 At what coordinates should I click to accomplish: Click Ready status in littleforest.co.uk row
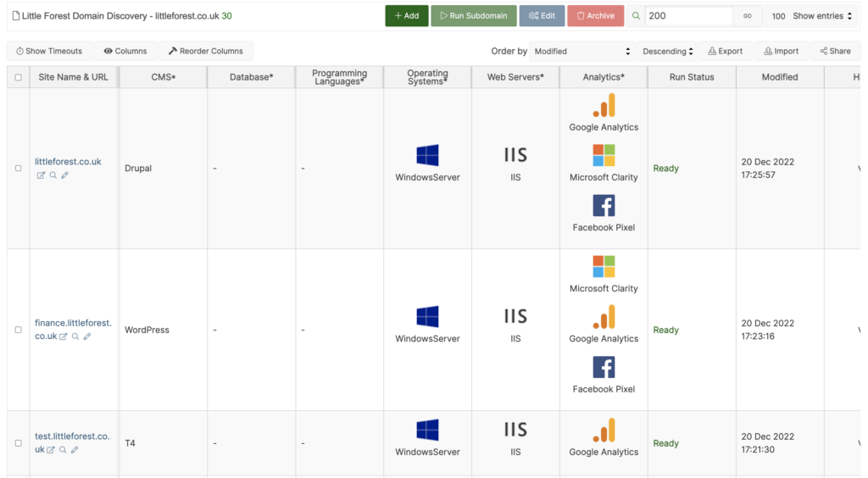pos(666,168)
